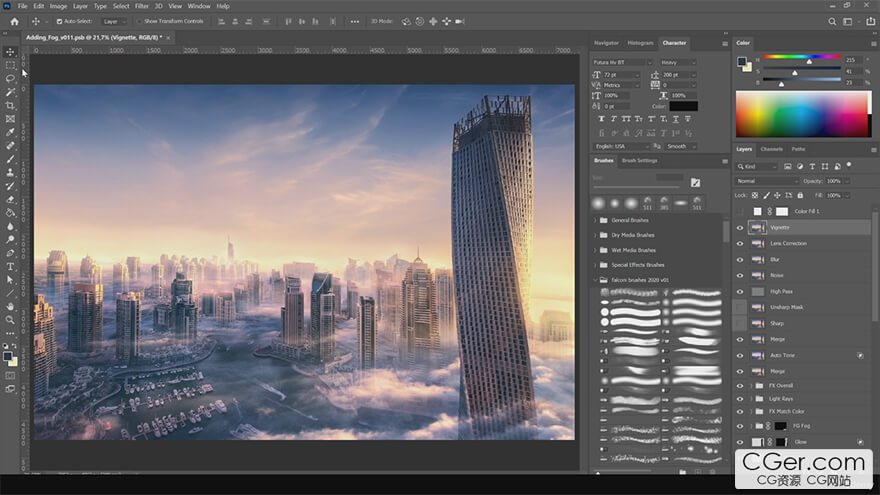The image size is (880, 495).
Task: Click the Character panel text color swatch
Action: coord(683,106)
